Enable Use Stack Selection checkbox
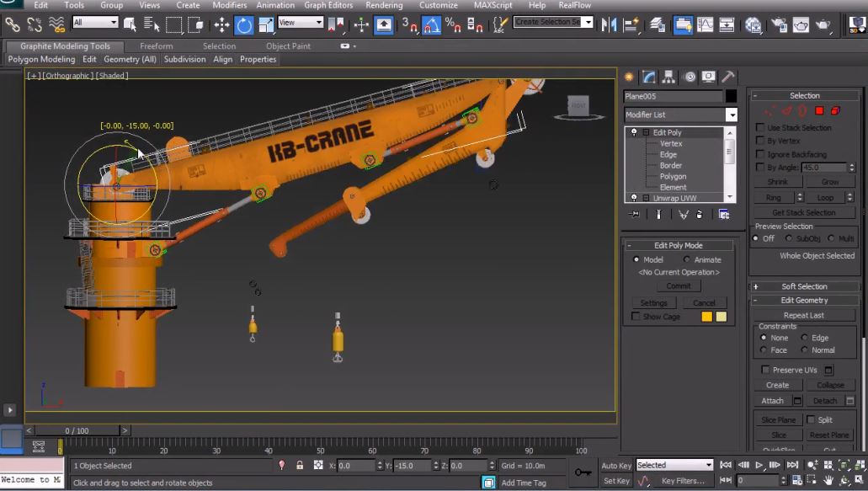The image size is (868, 491). pos(760,127)
